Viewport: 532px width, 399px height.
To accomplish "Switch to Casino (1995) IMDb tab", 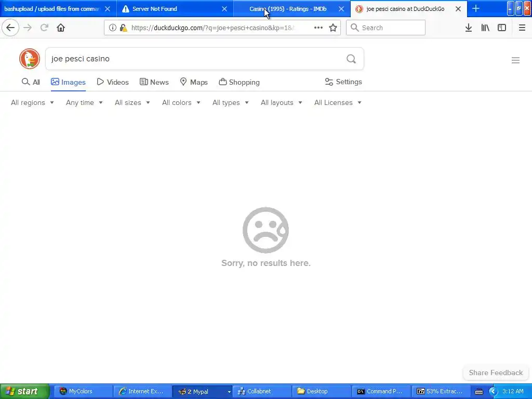I will point(288,9).
